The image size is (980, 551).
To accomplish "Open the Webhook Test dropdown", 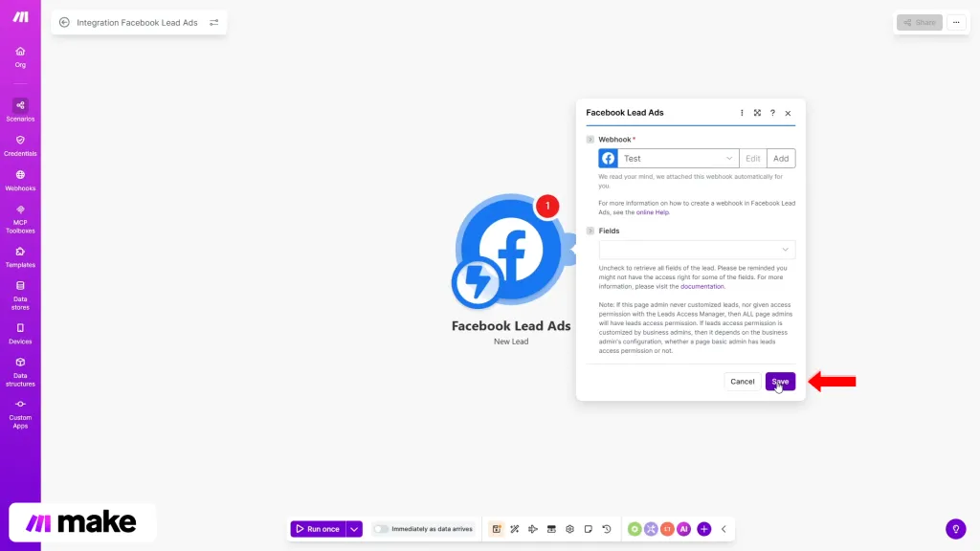I will pos(678,159).
